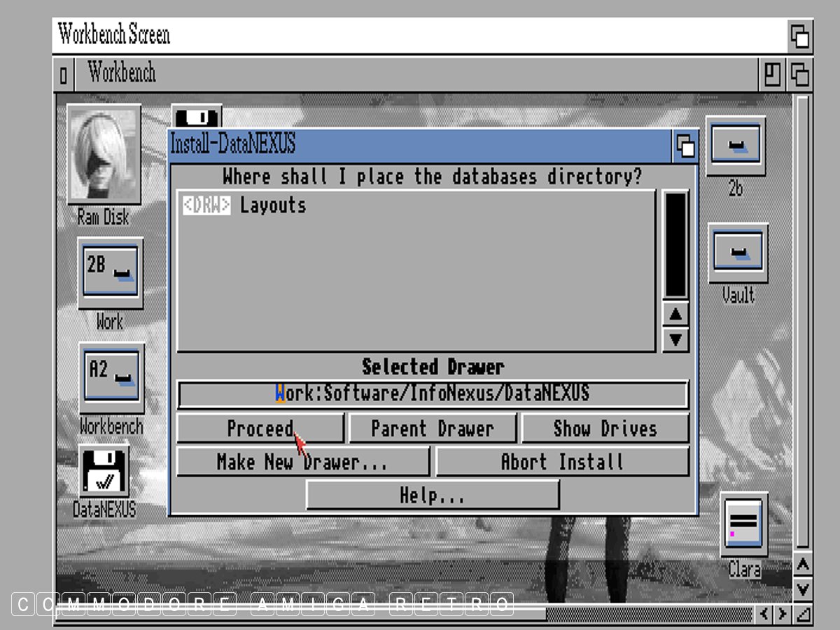Open the DataNEXUS floppy disk icon
Image resolution: width=840 pixels, height=630 pixels.
pyautogui.click(x=104, y=471)
